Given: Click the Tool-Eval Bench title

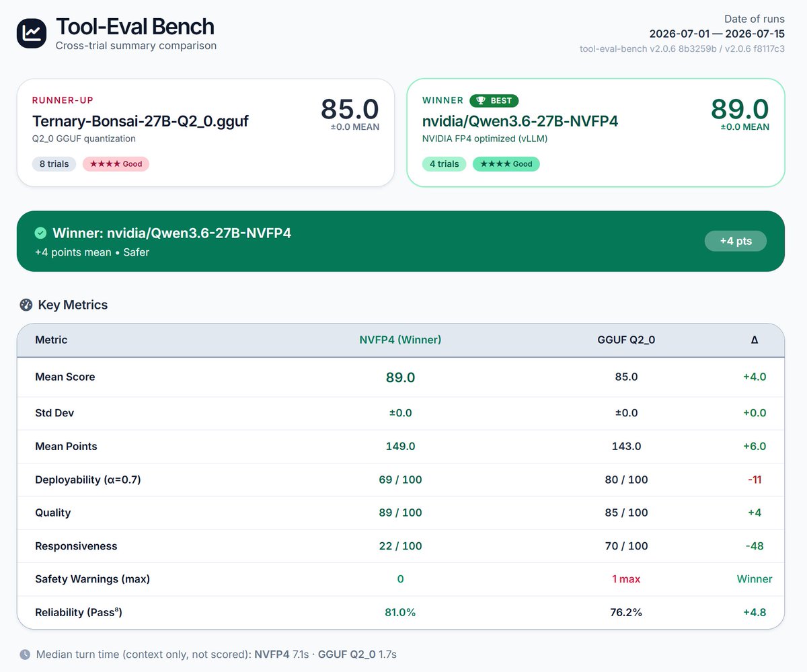Looking at the screenshot, I should 135,26.
